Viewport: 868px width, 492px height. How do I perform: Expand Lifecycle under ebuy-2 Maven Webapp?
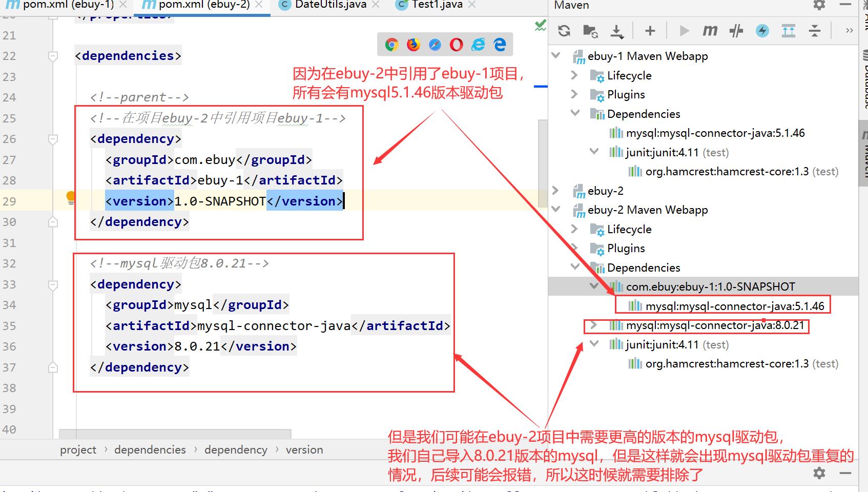point(574,229)
